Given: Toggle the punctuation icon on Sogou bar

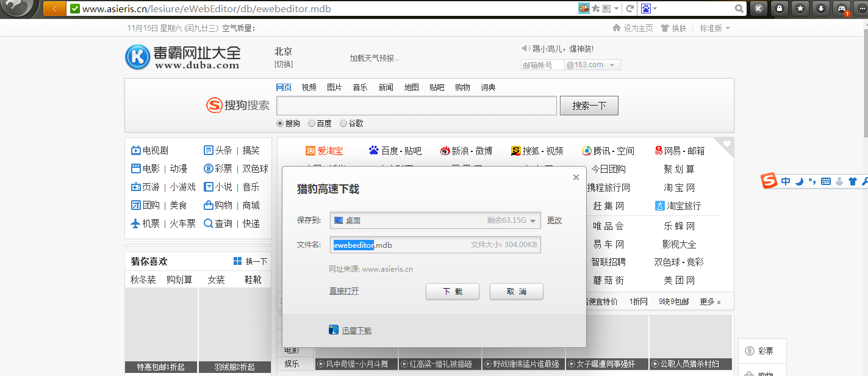Looking at the screenshot, I should pos(812,181).
